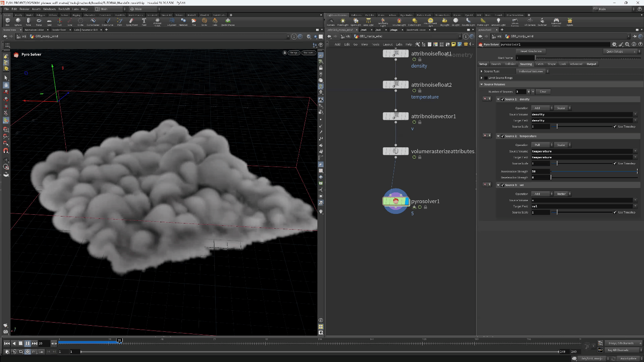Click the Clear sources button
This screenshot has height=362, width=644.
tap(543, 92)
